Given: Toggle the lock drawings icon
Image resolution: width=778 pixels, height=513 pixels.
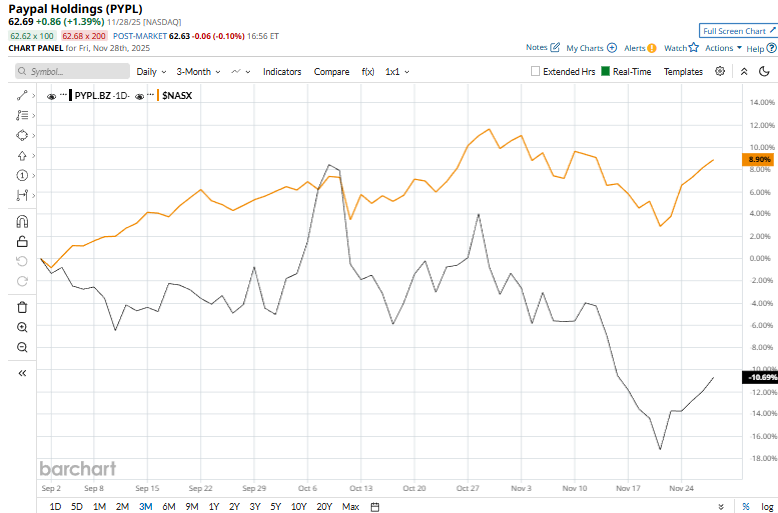Looking at the screenshot, I should 22,241.
